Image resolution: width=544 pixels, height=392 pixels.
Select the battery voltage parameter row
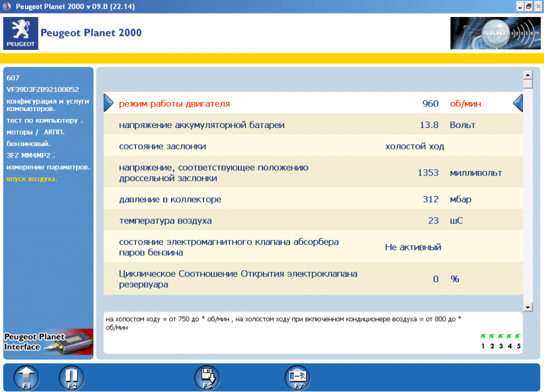click(313, 125)
